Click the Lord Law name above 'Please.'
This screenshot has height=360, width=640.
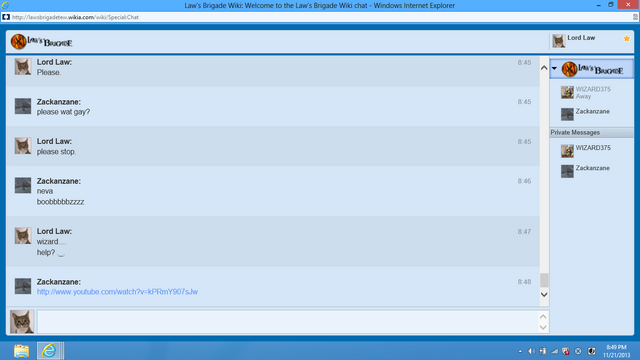click(x=54, y=62)
